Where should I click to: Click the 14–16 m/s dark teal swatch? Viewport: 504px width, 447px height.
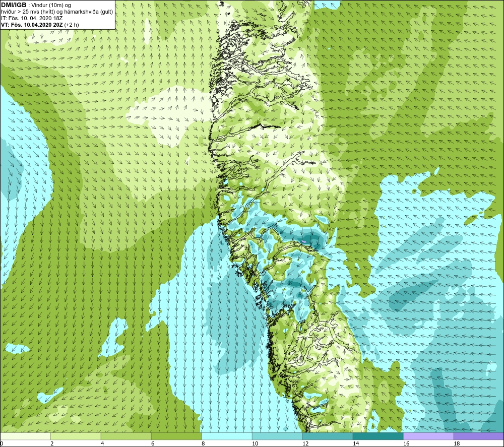378,436
